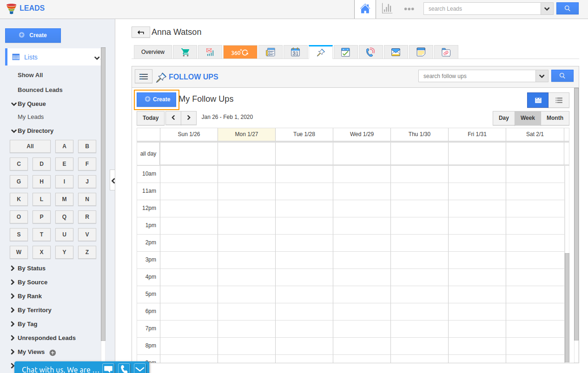Switch to list view icon

click(559, 100)
